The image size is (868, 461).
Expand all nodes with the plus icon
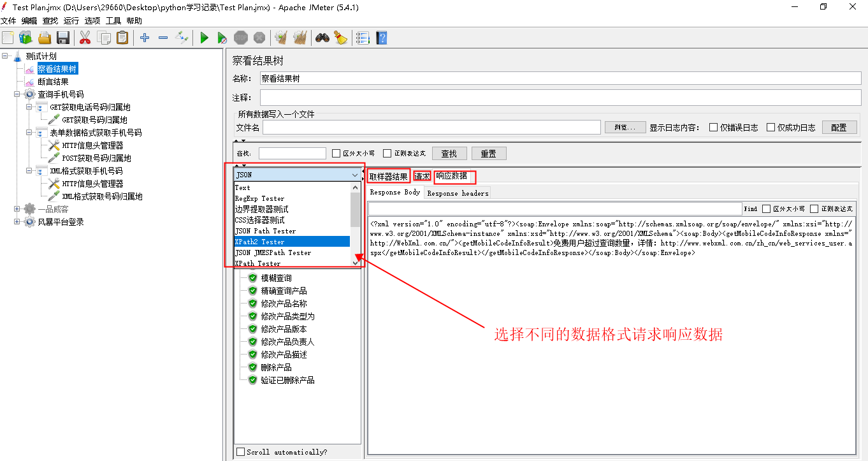click(x=145, y=38)
